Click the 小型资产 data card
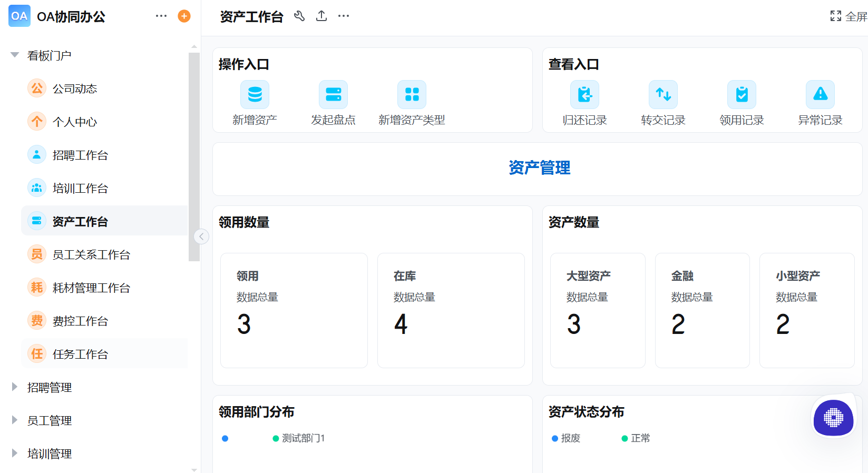Screen dimensions: 868x473 coord(807,310)
